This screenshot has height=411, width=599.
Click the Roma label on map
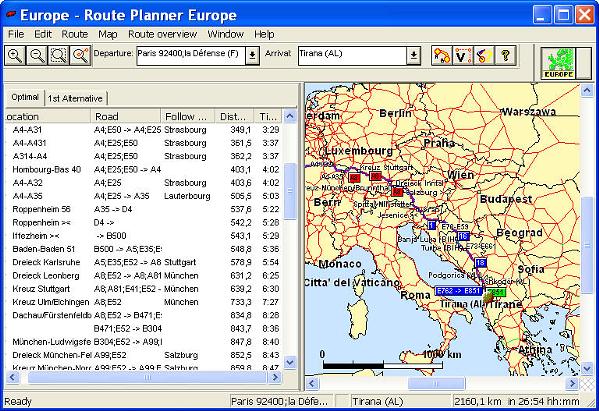pyautogui.click(x=415, y=295)
